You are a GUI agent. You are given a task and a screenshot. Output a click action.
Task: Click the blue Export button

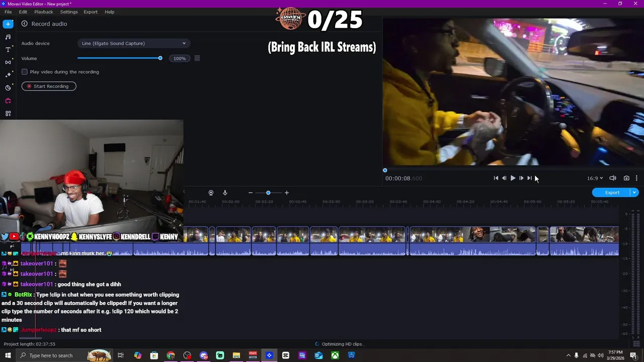612,193
